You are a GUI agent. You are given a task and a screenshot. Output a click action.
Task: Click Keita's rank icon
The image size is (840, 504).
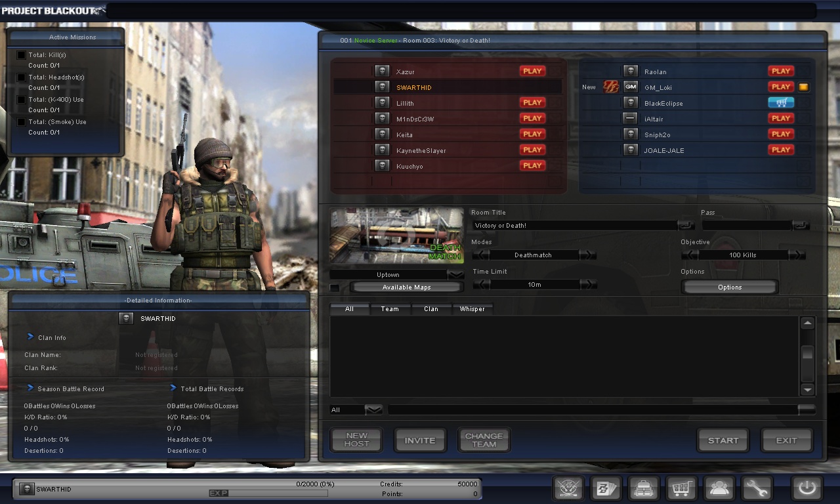click(382, 134)
